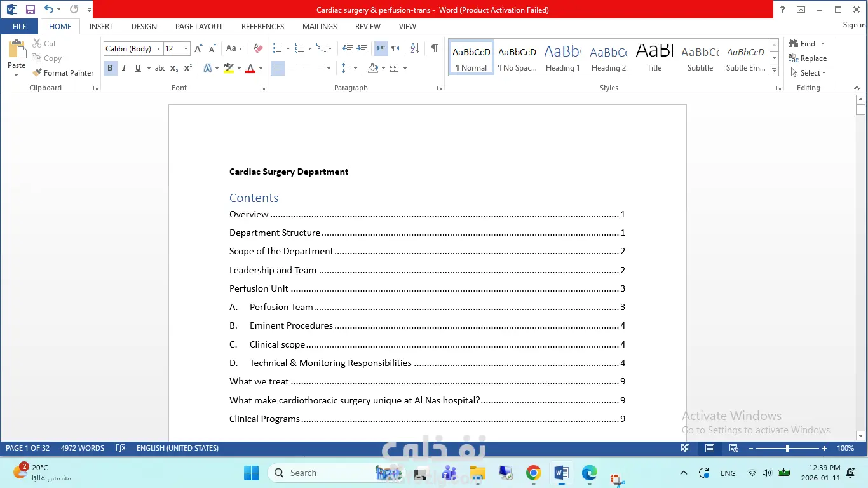The width and height of the screenshot is (868, 488).
Task: Save the document from the Quick Access Toolbar
Action: tap(31, 10)
